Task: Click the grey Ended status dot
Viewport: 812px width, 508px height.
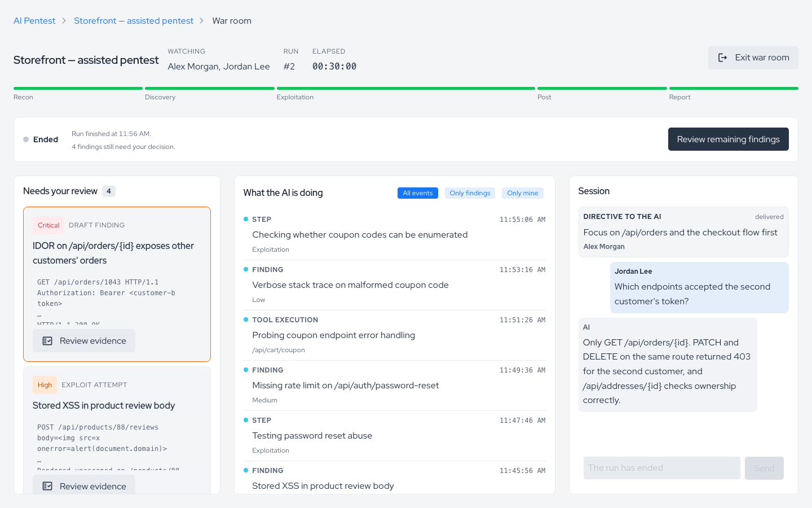Action: (x=26, y=139)
